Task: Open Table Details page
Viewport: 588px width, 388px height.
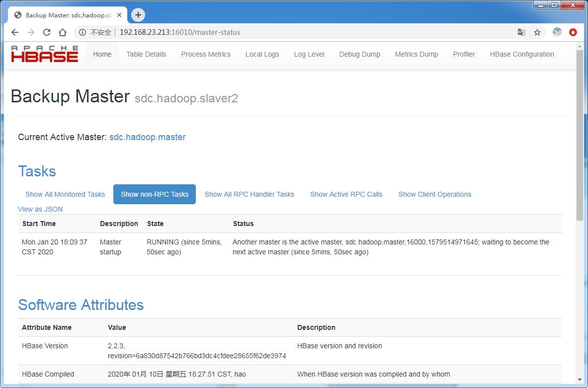Action: pyautogui.click(x=146, y=54)
